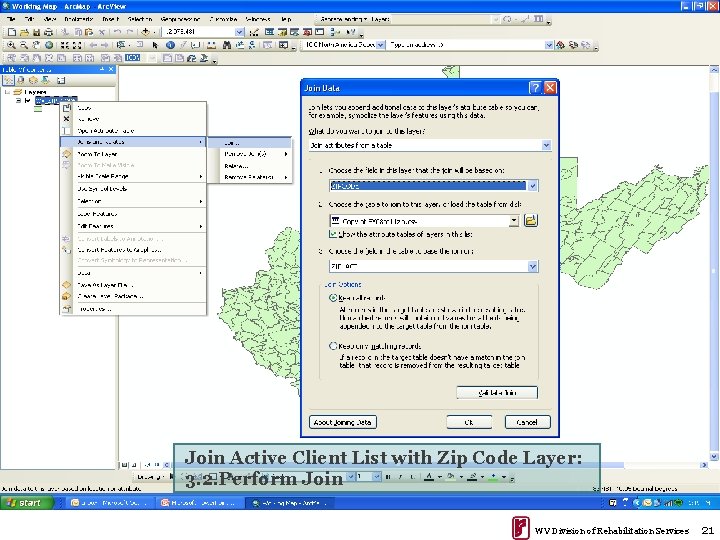Click the New Map File icon

(12, 32)
